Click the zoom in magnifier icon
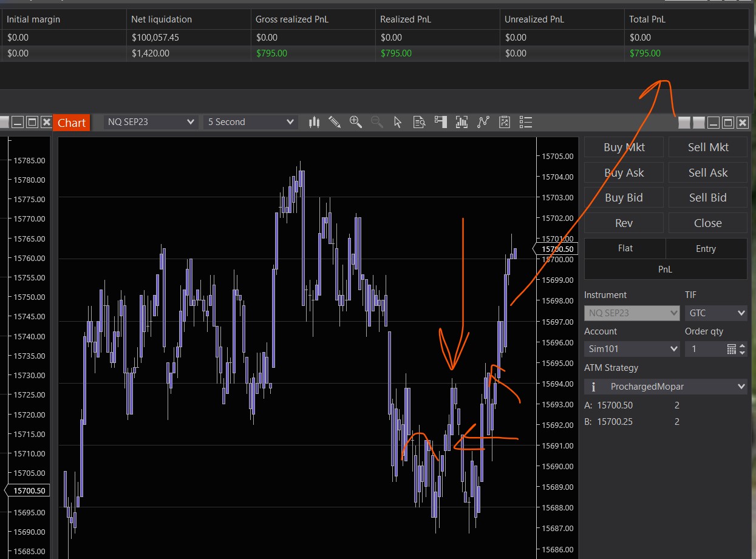This screenshot has height=559, width=756. [x=356, y=122]
